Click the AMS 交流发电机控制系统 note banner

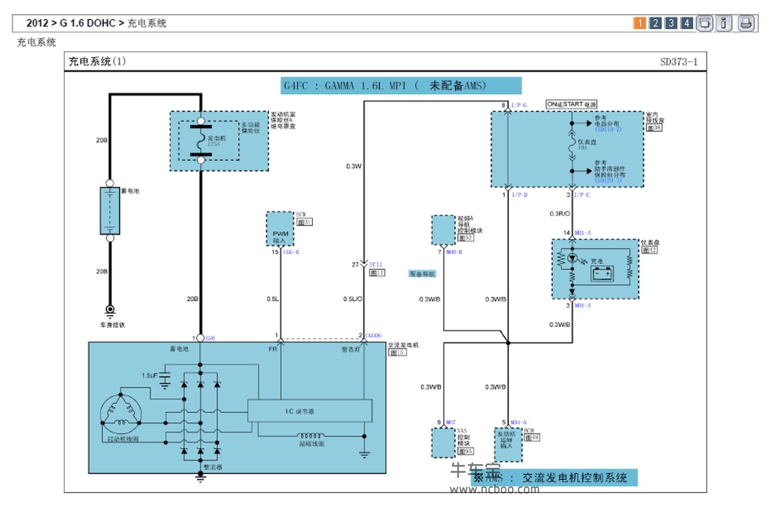click(554, 478)
